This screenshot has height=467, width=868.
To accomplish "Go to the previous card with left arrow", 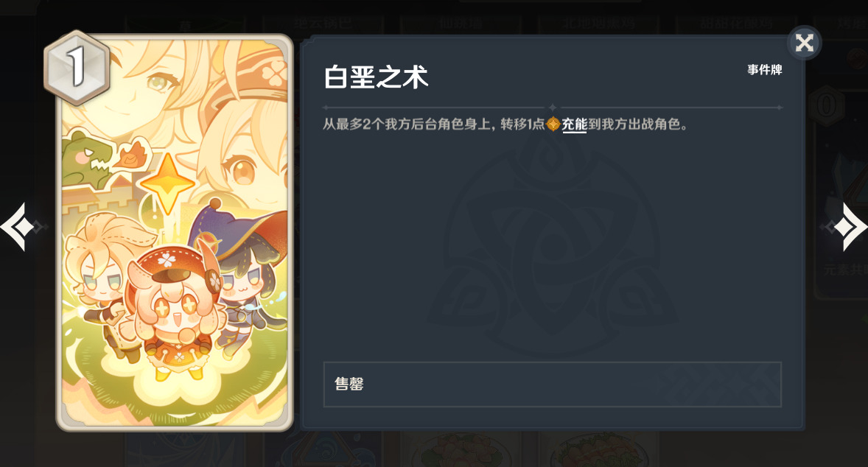I will click(x=19, y=227).
